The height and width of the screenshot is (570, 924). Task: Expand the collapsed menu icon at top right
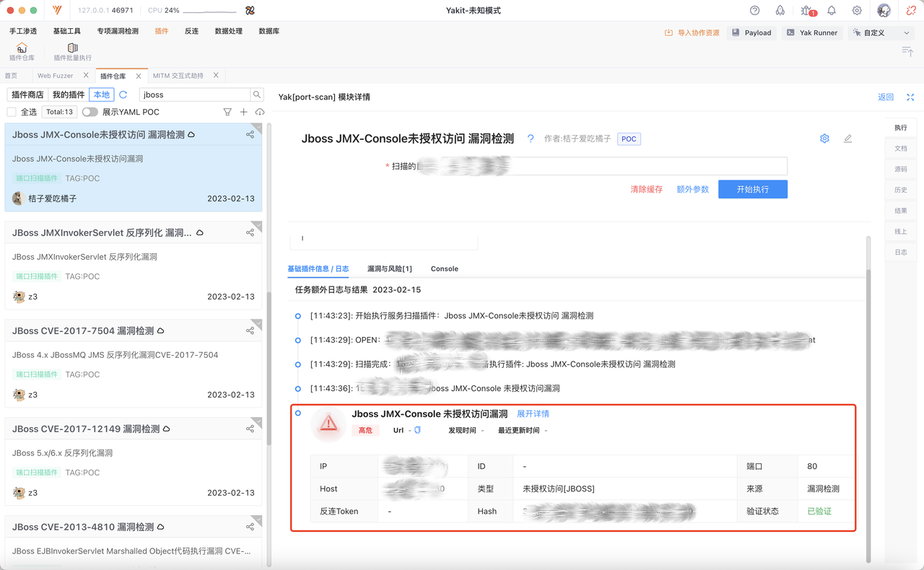coord(907,51)
